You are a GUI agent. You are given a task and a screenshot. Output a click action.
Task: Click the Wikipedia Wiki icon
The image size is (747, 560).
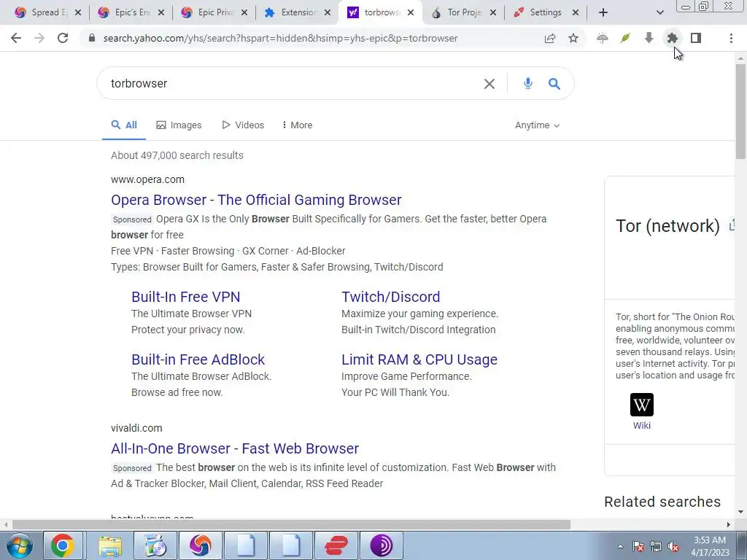pyautogui.click(x=642, y=405)
